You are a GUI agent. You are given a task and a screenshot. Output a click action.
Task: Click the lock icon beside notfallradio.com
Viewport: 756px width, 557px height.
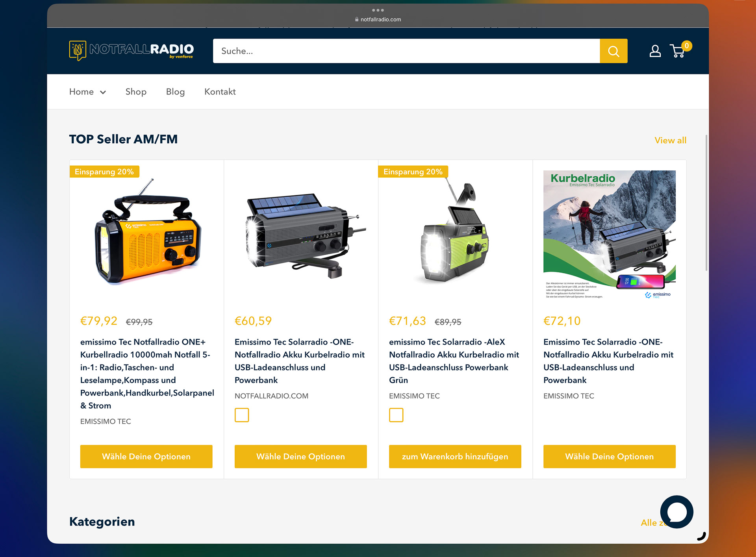357,19
